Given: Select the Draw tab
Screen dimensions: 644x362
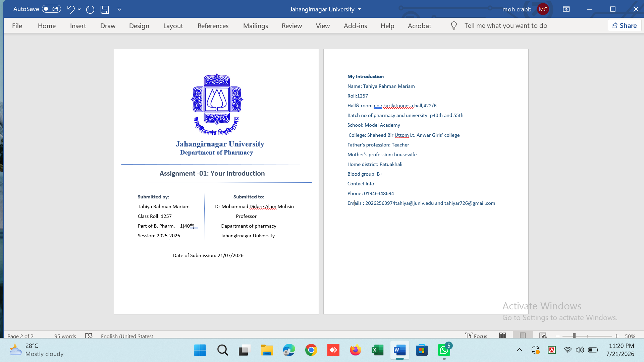Looking at the screenshot, I should coord(108,26).
